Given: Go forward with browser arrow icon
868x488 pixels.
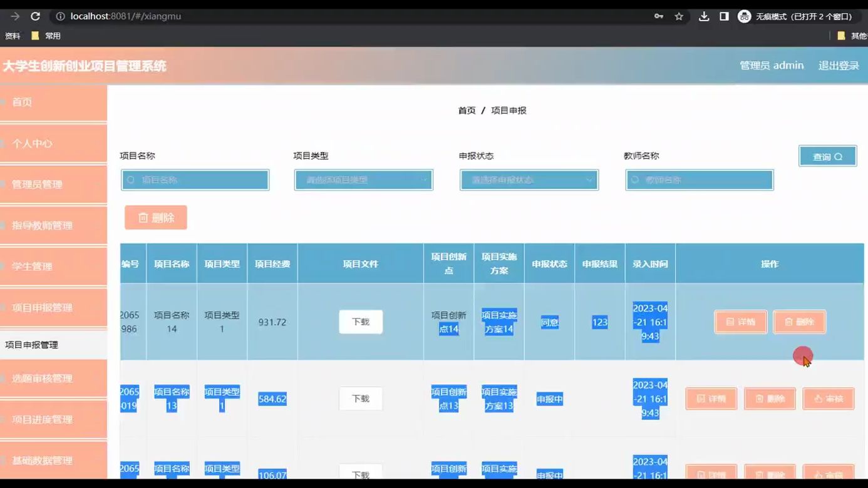Looking at the screenshot, I should click(x=15, y=16).
